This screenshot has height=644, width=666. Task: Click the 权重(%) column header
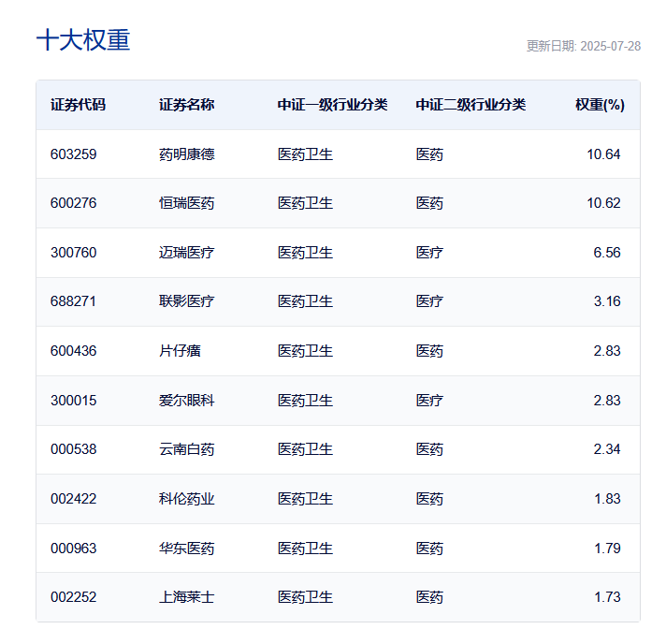pyautogui.click(x=600, y=105)
